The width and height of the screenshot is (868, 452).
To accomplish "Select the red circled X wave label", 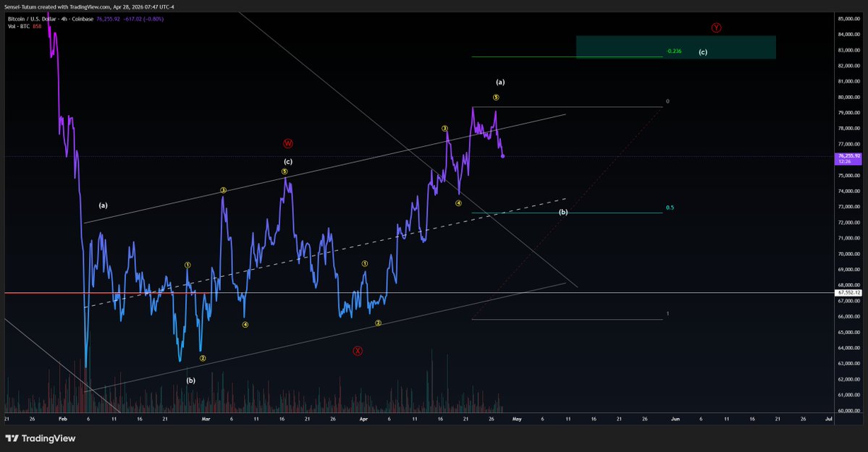I will coord(358,351).
